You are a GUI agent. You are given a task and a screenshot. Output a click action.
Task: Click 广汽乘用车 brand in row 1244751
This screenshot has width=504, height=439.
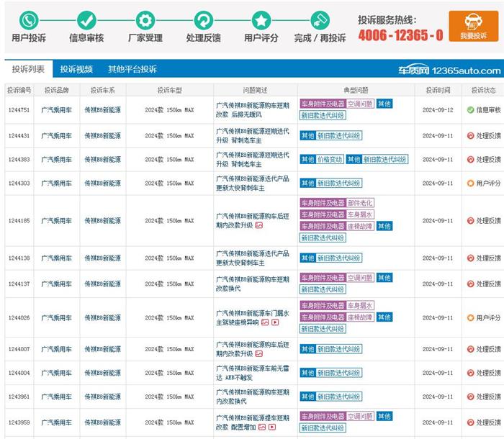57,110
